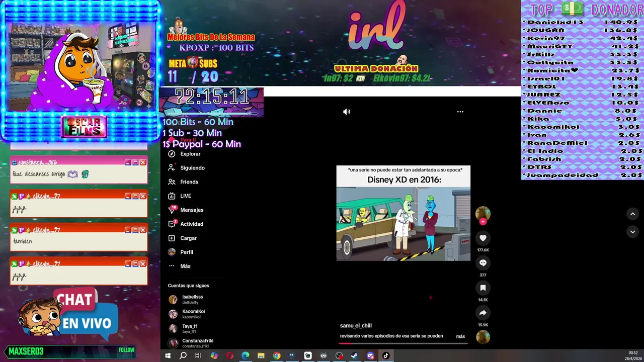Screen dimensions: 644x362
Task: Click the Actividad icon with badge
Action: coord(172,224)
